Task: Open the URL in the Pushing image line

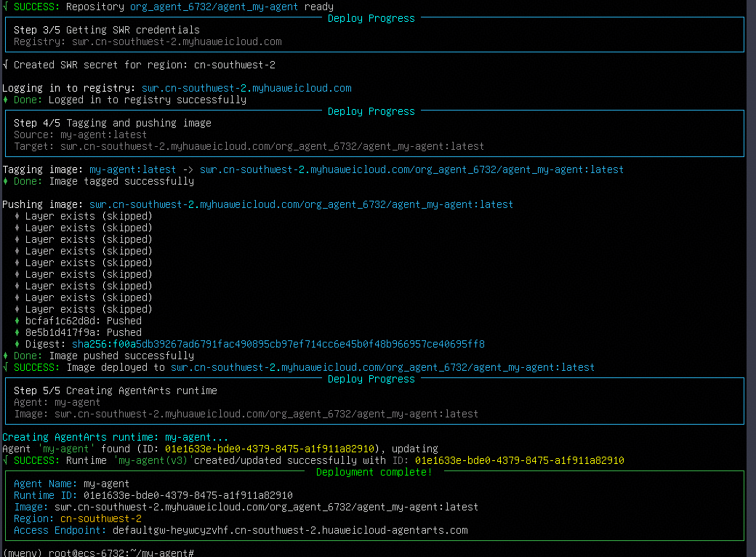Action: tap(302, 204)
